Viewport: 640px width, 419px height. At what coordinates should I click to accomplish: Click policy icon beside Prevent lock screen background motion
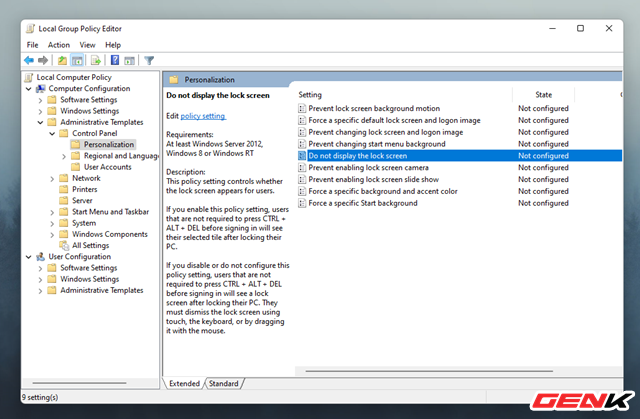pos(302,109)
